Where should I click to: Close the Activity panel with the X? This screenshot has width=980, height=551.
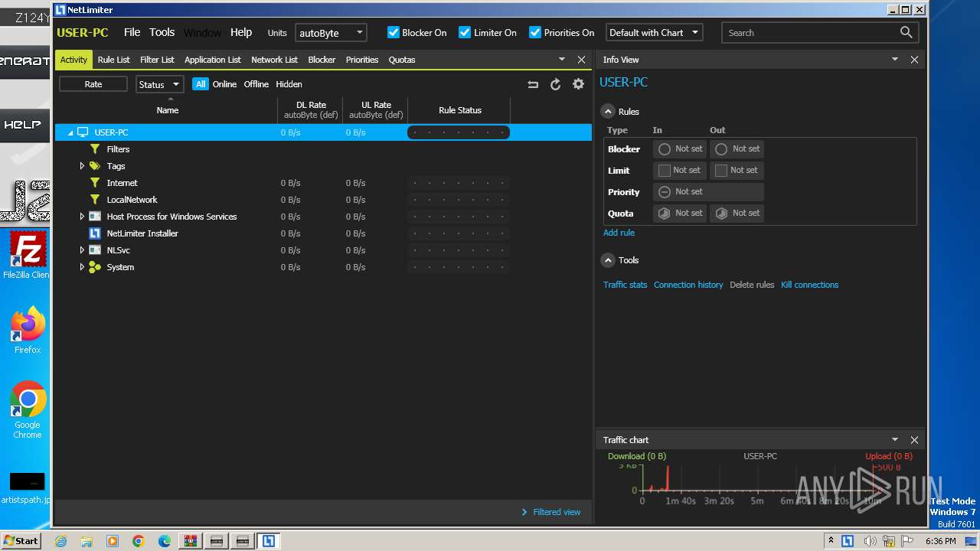[x=581, y=60]
